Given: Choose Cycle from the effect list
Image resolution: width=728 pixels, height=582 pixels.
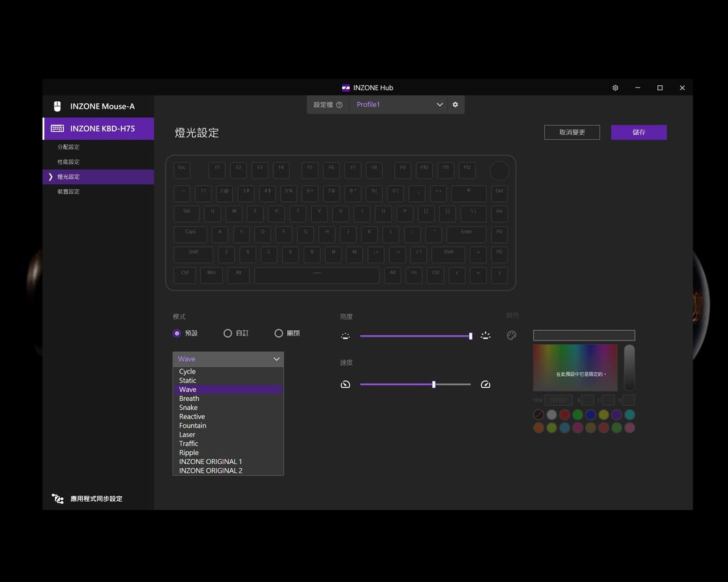Looking at the screenshot, I should click(228, 371).
